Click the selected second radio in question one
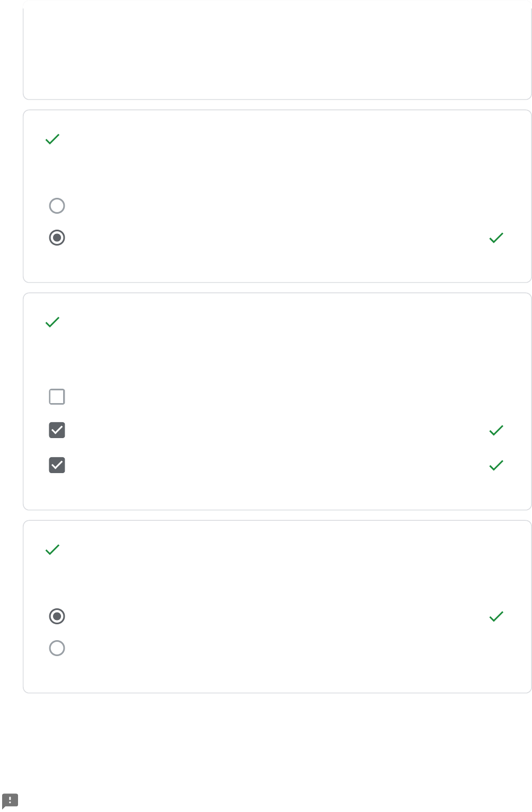 click(x=57, y=238)
